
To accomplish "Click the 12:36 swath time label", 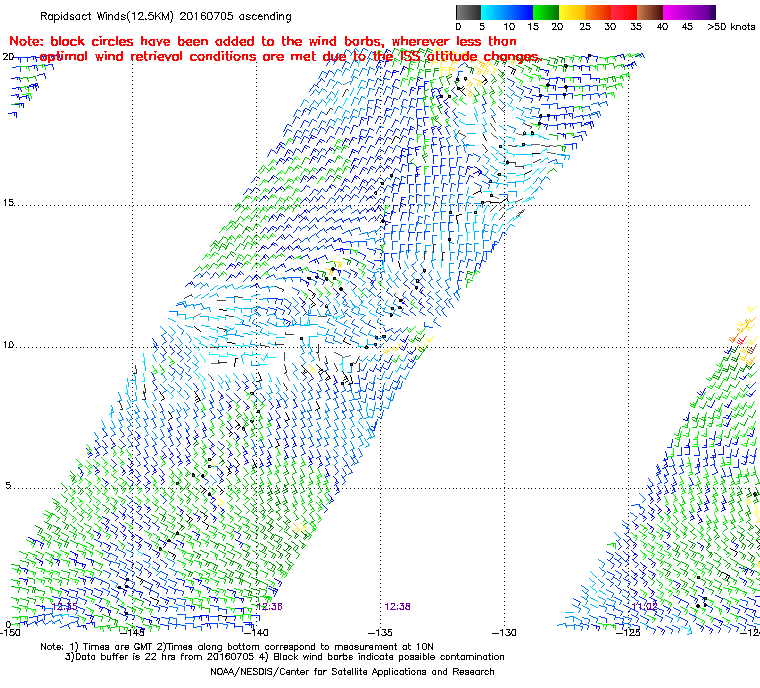I will tap(269, 607).
